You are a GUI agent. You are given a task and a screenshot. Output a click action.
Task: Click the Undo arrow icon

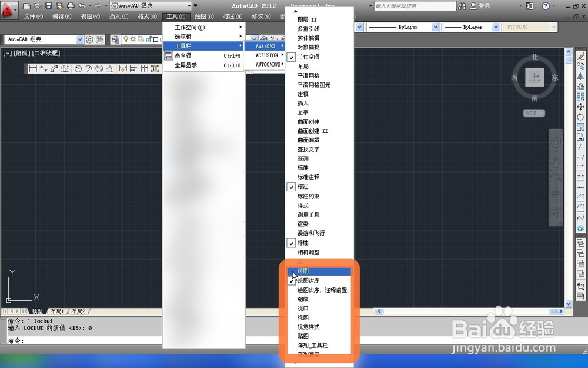82,6
